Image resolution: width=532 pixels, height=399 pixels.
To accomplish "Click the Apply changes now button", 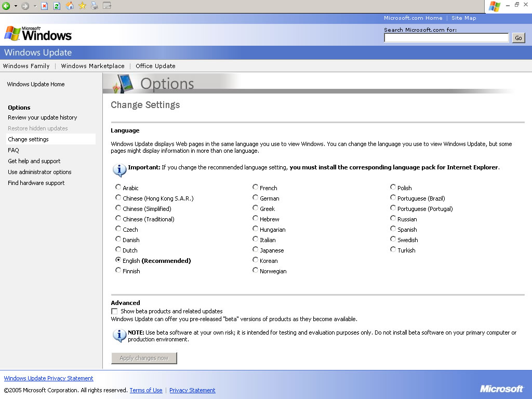I will 144,358.
